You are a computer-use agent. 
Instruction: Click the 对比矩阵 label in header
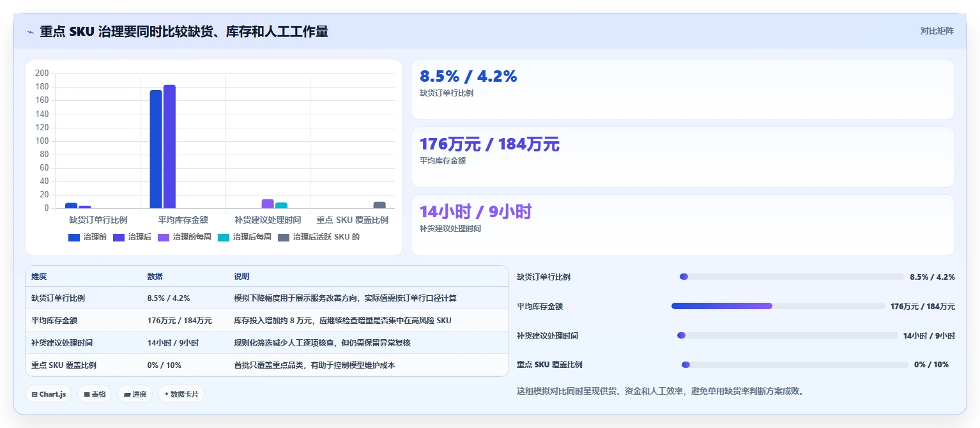pos(937,31)
